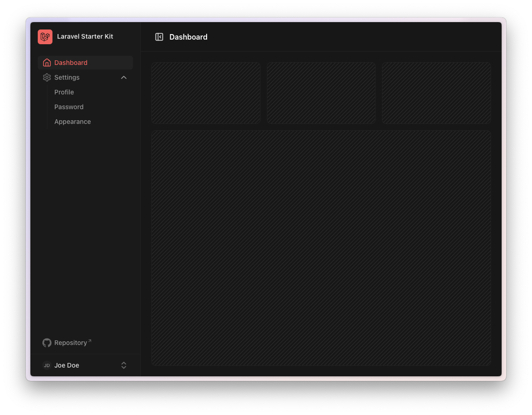532x415 pixels.
Task: Open the Appearance settings page
Action: pyautogui.click(x=73, y=122)
